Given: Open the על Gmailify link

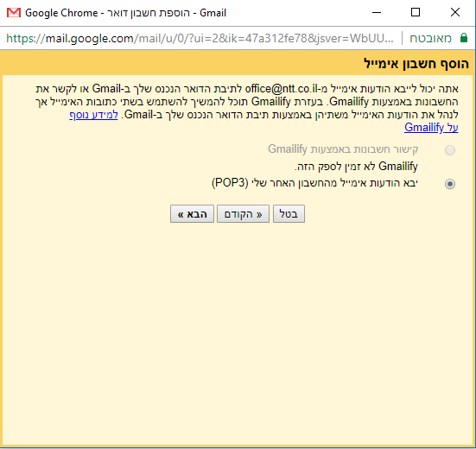Looking at the screenshot, I should coord(431,128).
